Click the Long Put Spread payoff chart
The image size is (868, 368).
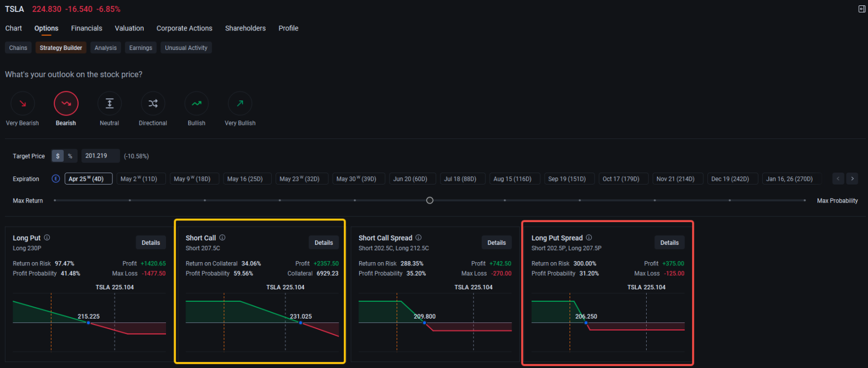point(608,322)
